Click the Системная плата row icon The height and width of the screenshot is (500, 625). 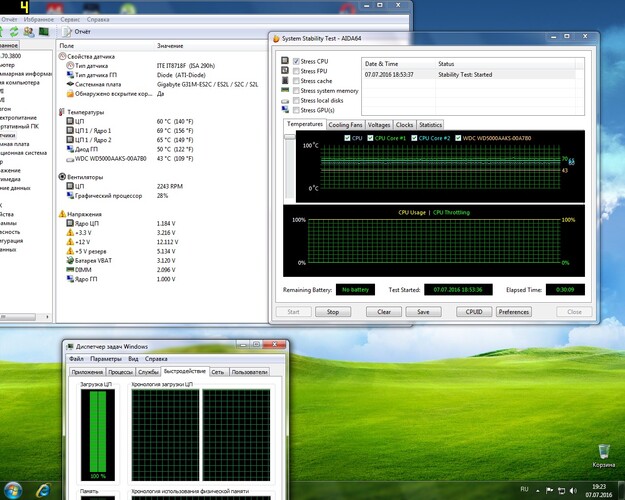(70, 84)
